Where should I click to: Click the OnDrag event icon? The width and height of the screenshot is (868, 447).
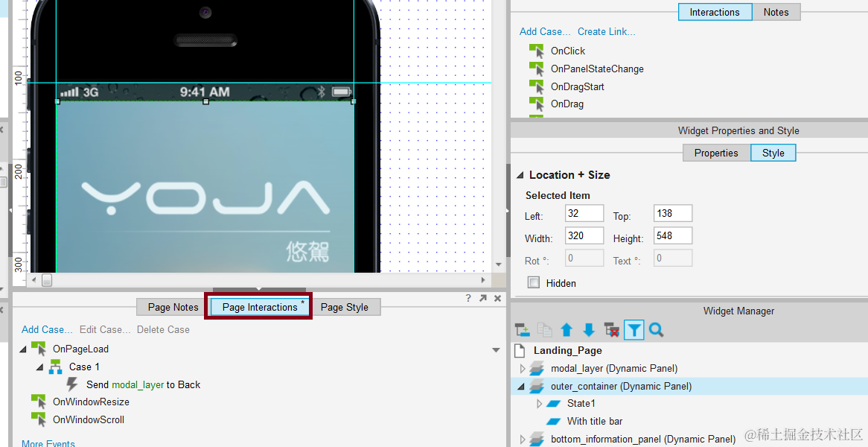537,104
